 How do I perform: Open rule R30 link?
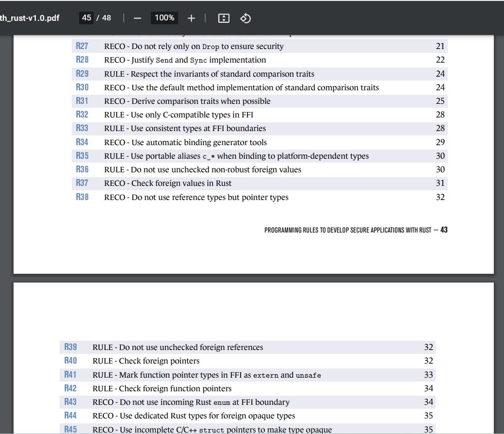(82, 87)
